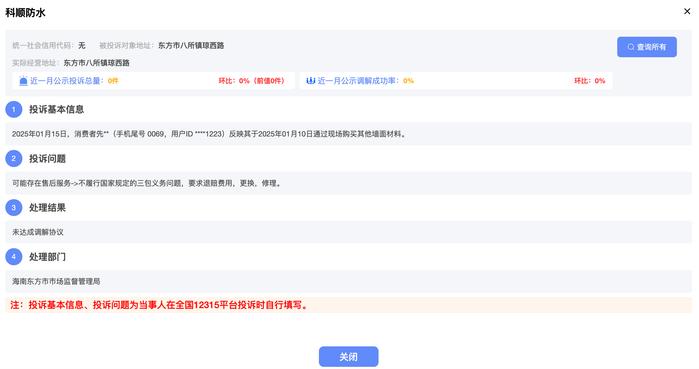Dismiss the dialog with the X icon
This screenshot has width=699, height=369.
coord(687,11)
